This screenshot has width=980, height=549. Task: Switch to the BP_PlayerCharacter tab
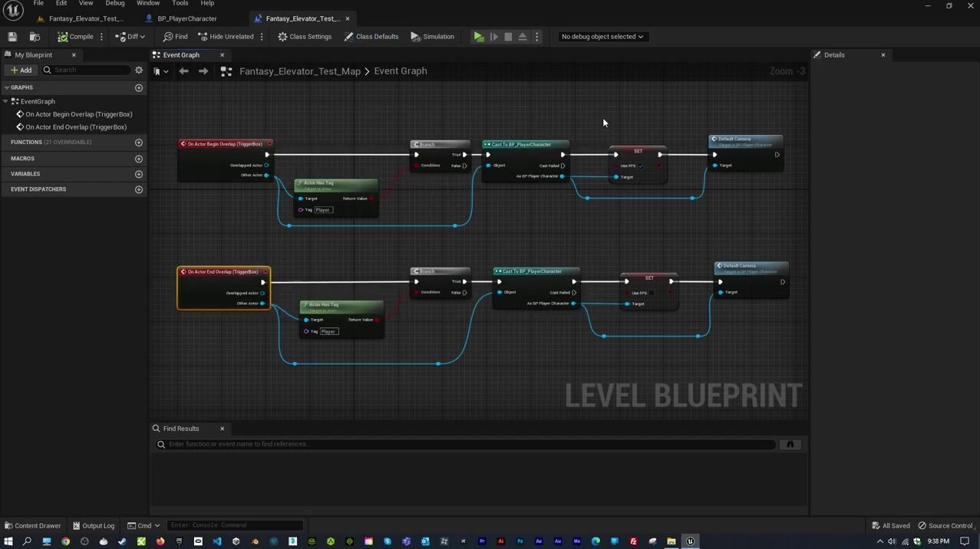[x=186, y=18]
